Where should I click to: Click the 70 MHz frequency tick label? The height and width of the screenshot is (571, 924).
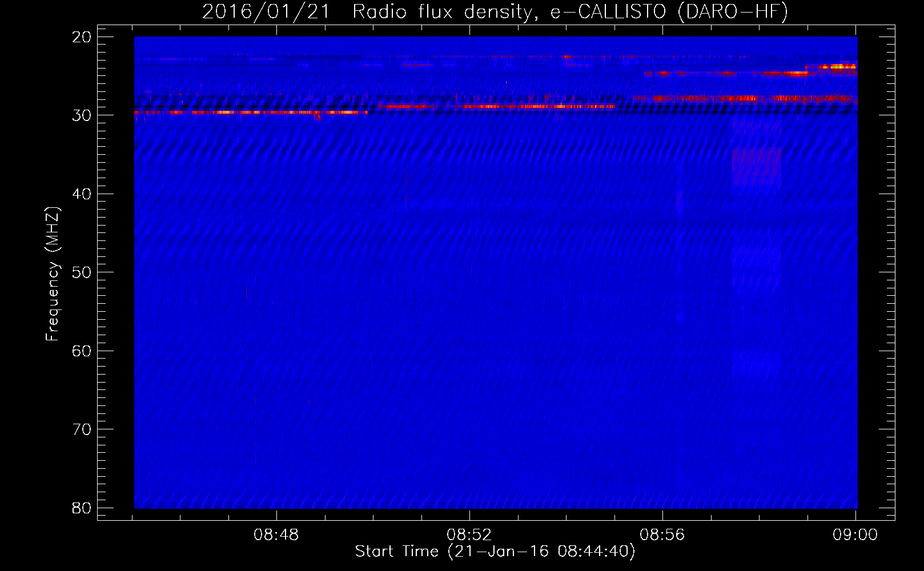pos(82,429)
